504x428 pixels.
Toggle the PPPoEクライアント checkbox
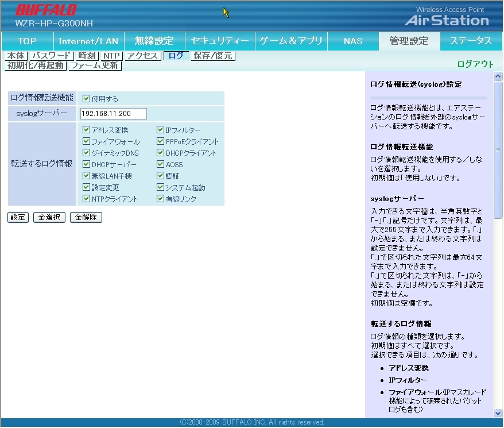pos(161,141)
